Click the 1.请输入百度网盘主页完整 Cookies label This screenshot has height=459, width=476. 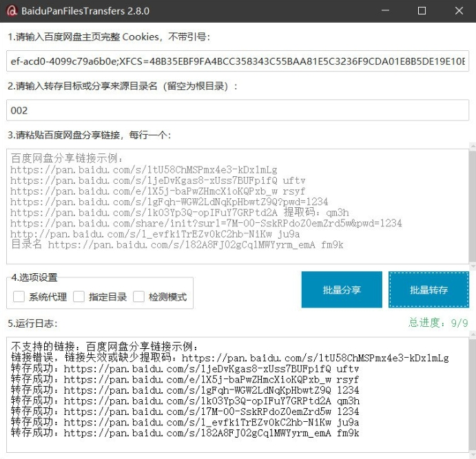click(109, 37)
